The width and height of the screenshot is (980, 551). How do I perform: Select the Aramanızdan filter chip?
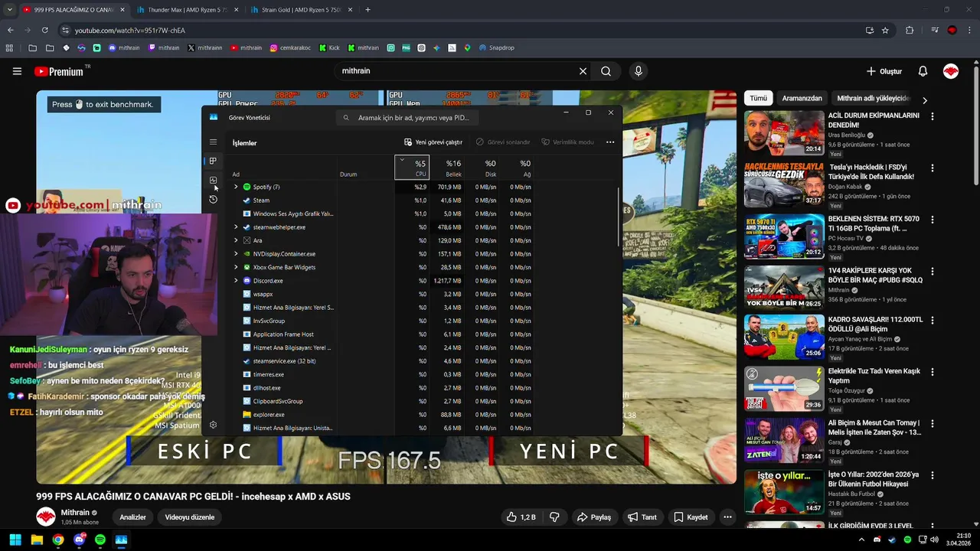802,98
